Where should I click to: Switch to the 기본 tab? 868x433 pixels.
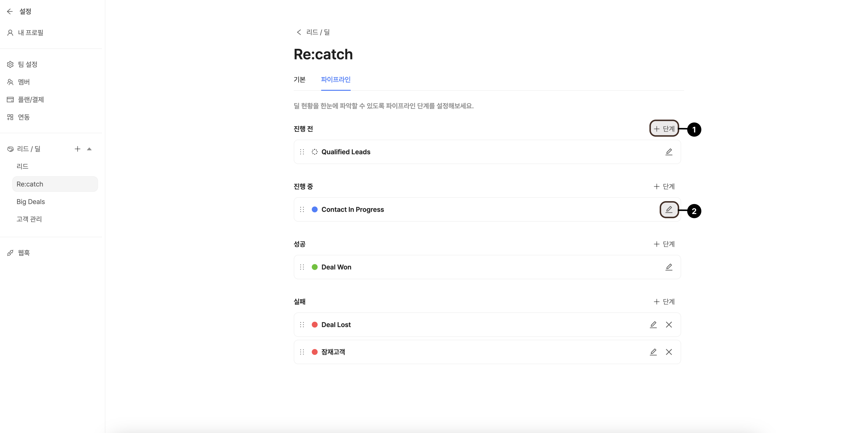(x=299, y=79)
